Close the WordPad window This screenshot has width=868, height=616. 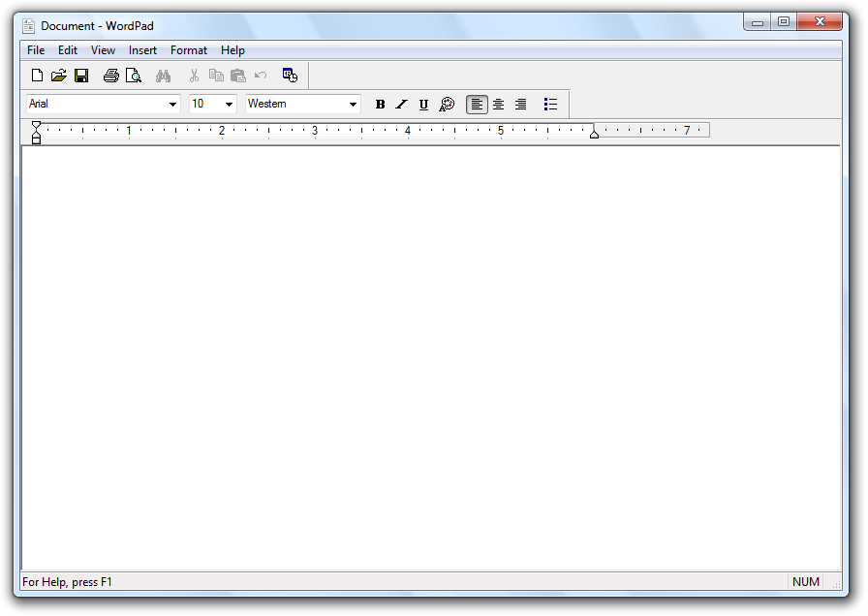820,22
